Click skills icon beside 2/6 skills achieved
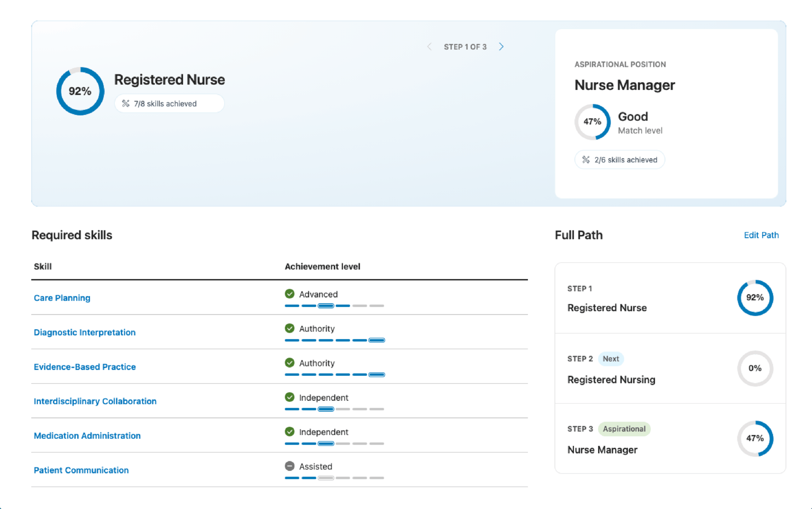This screenshot has height=509, width=812. coord(586,160)
